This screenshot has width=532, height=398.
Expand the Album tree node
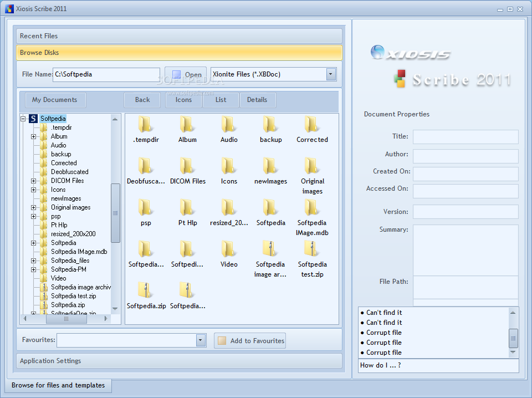point(34,136)
